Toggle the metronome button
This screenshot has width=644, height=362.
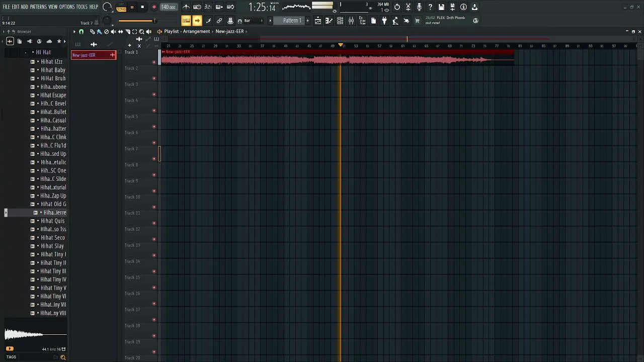tap(186, 7)
